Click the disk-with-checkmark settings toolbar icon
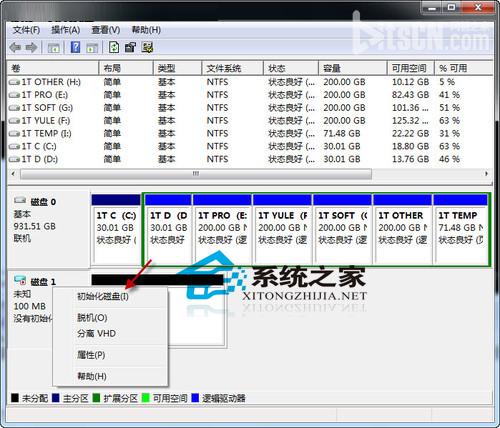This screenshot has width=500, height=428. pos(147,47)
